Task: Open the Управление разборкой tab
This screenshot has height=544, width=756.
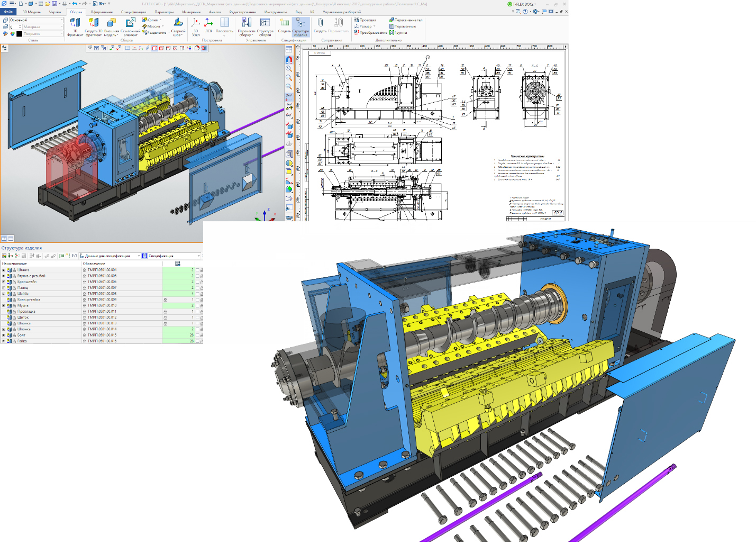Action: tap(342, 12)
